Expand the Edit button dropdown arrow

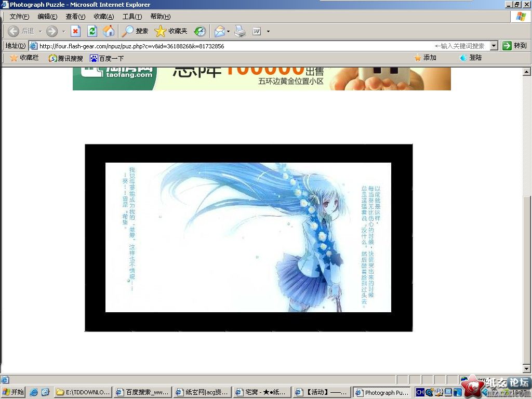click(x=268, y=32)
